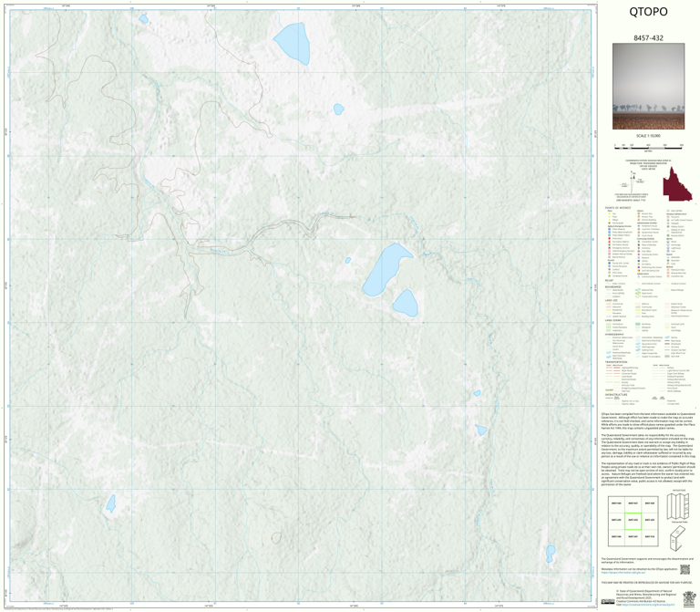Click the Queensland Government coat of arms
700x612 pixels.
pyautogui.click(x=690, y=597)
